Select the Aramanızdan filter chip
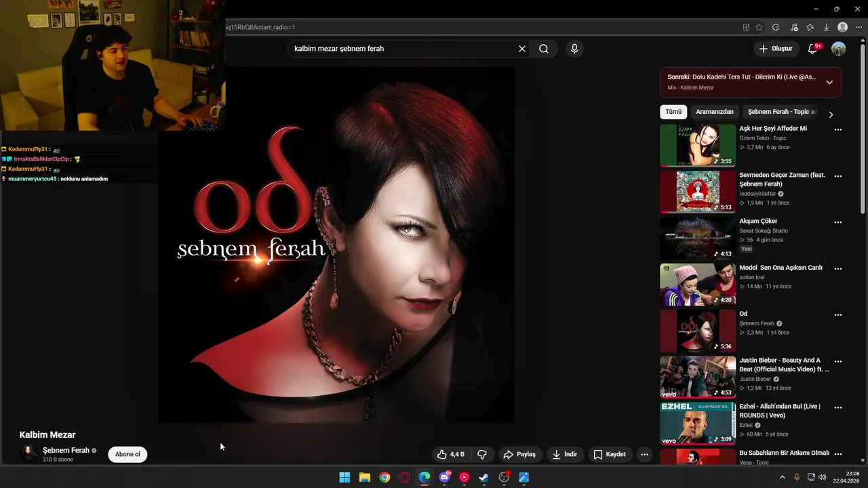Image resolution: width=868 pixels, height=488 pixels. [715, 112]
